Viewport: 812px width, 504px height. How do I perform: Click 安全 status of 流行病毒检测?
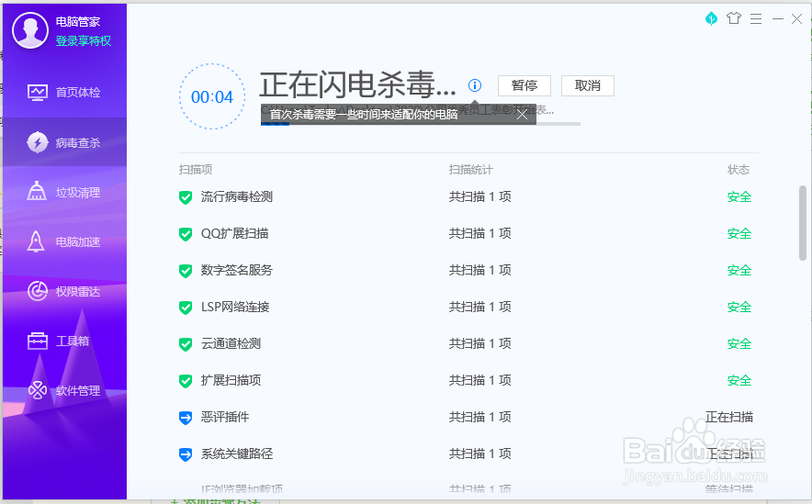(739, 196)
